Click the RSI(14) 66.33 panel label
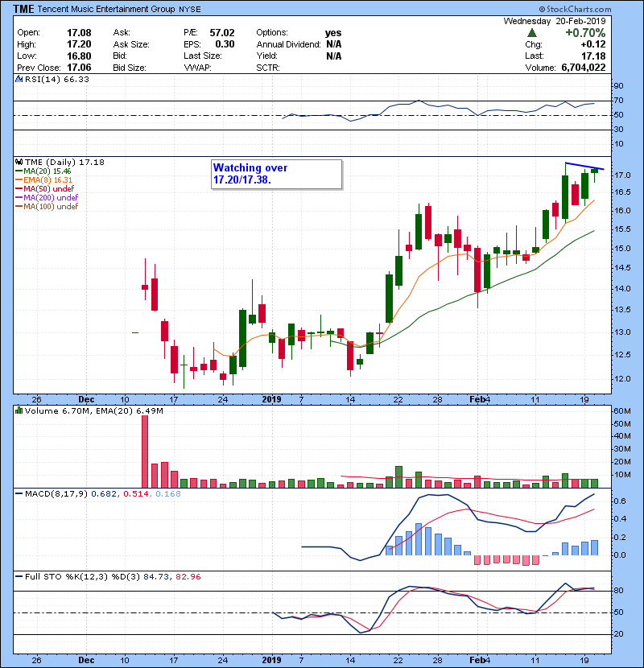This screenshot has height=668, width=644. click(56, 79)
